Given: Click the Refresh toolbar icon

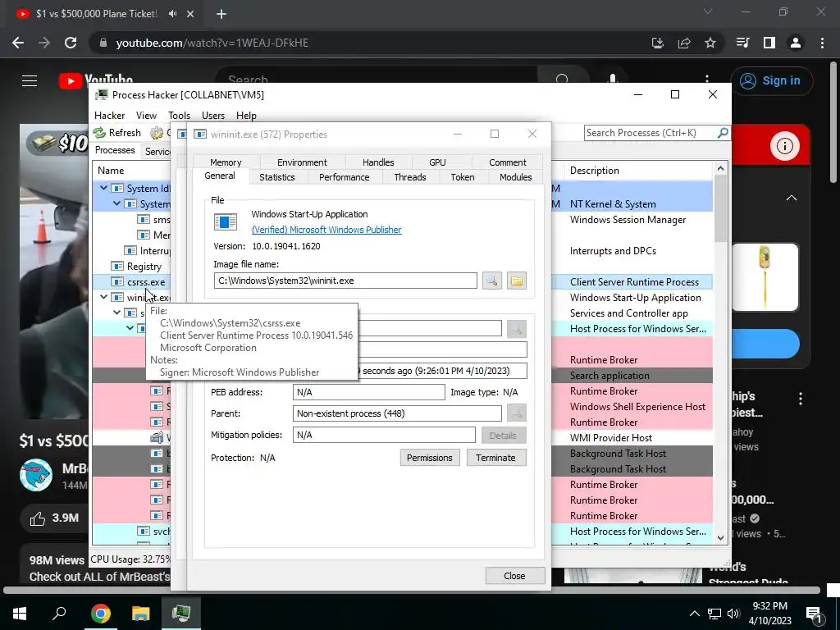Looking at the screenshot, I should click(99, 132).
